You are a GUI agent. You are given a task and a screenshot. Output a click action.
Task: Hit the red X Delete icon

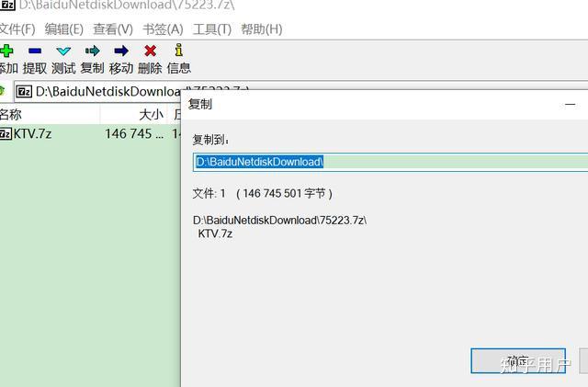point(151,51)
